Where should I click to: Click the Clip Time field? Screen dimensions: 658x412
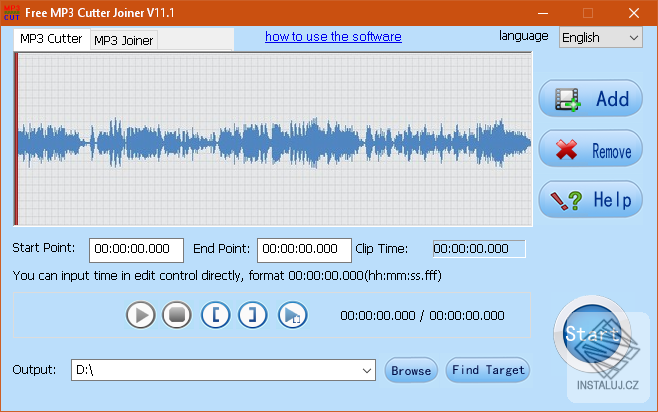pyautogui.click(x=479, y=249)
